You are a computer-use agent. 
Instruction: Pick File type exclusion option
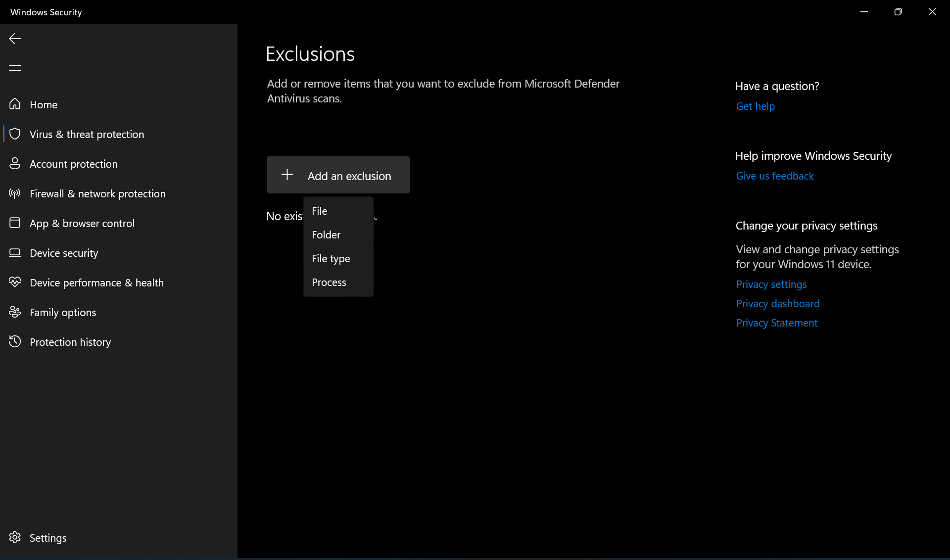click(x=331, y=259)
